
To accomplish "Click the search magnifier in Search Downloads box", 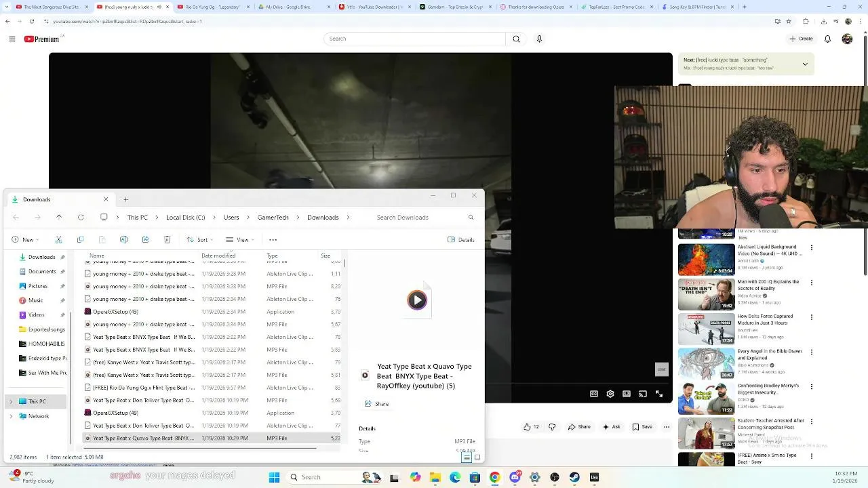I will [x=471, y=218].
